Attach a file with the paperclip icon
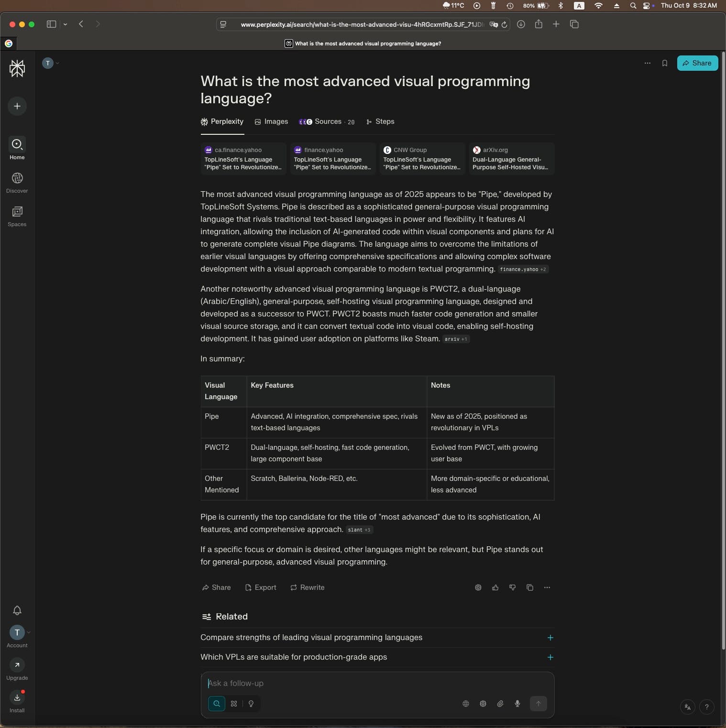 tap(500, 704)
